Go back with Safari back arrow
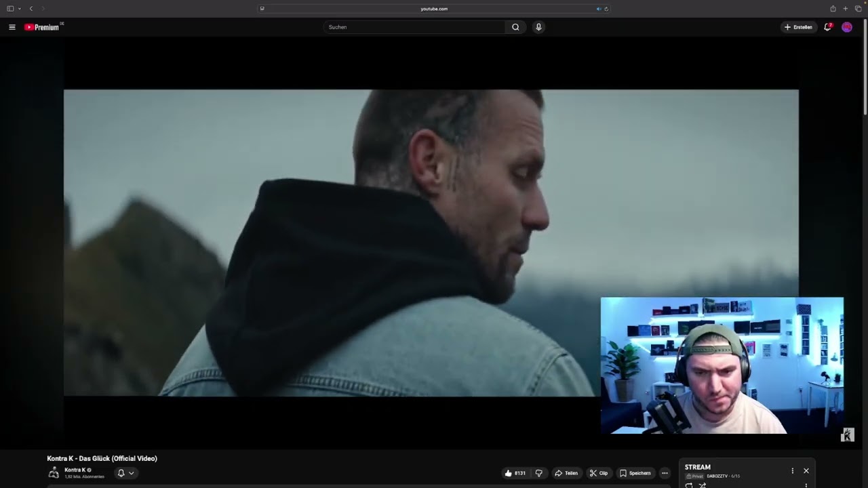The image size is (868, 488). [31, 9]
